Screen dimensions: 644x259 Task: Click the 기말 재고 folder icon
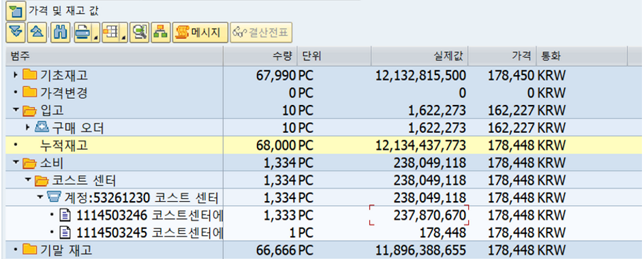pyautogui.click(x=29, y=249)
